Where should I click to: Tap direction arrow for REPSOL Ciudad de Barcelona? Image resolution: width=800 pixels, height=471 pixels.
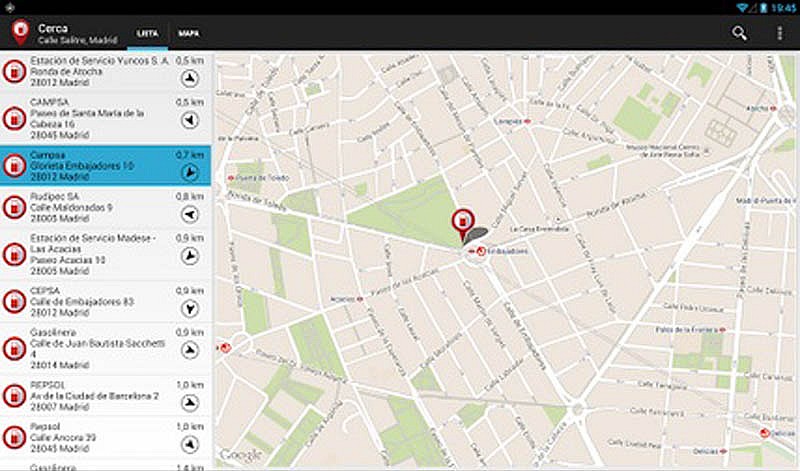click(x=190, y=403)
